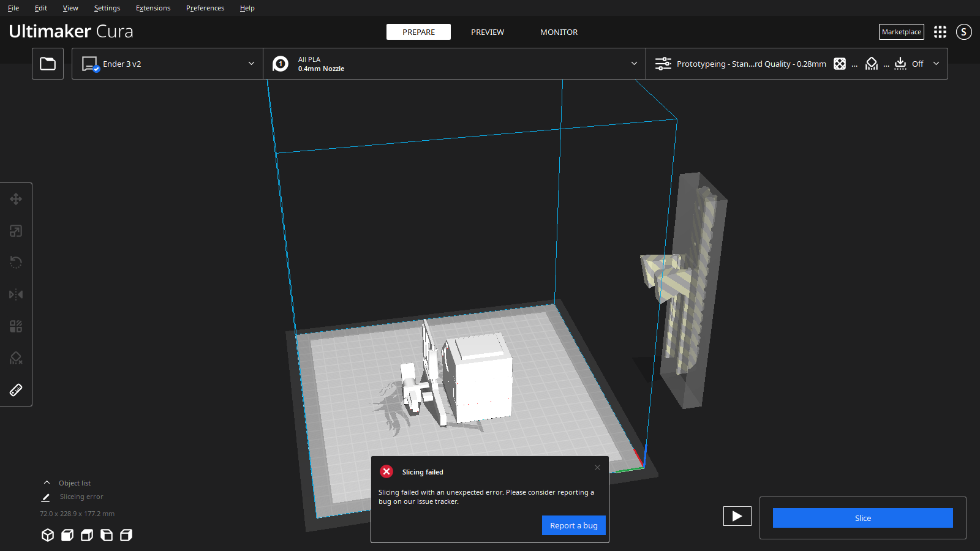Viewport: 980px width, 551px height.
Task: Expand the print settings panel chevron
Action: 936,64
